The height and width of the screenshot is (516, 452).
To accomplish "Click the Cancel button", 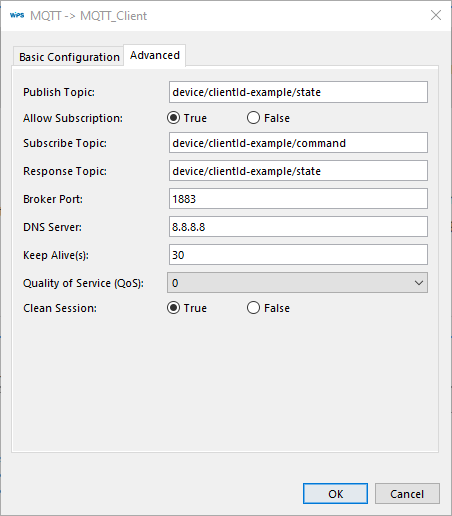I will tap(407, 494).
